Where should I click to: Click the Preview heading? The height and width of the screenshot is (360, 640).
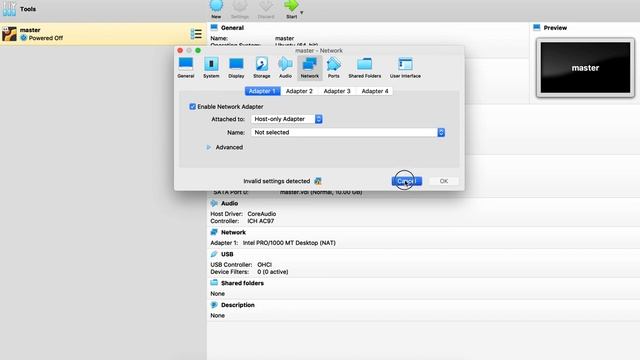pyautogui.click(x=555, y=28)
